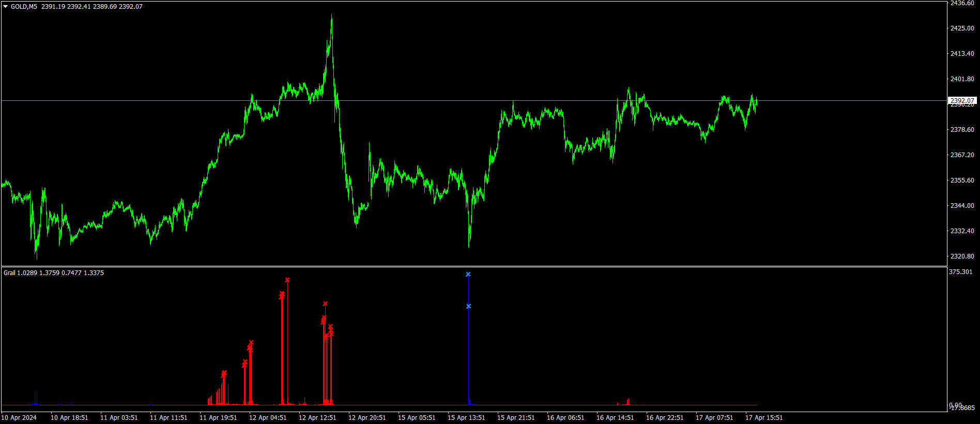Click the triangle arrow beside GOLD,M5

pos(6,7)
